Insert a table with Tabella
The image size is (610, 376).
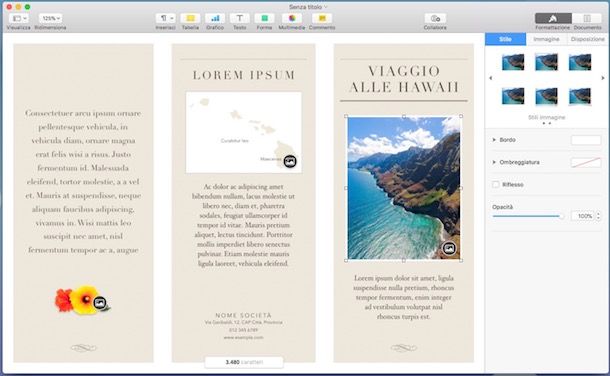tap(190, 18)
